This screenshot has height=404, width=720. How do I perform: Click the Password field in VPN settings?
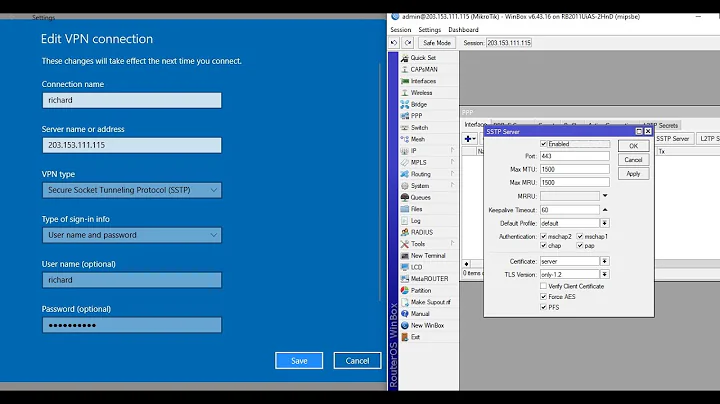(132, 325)
